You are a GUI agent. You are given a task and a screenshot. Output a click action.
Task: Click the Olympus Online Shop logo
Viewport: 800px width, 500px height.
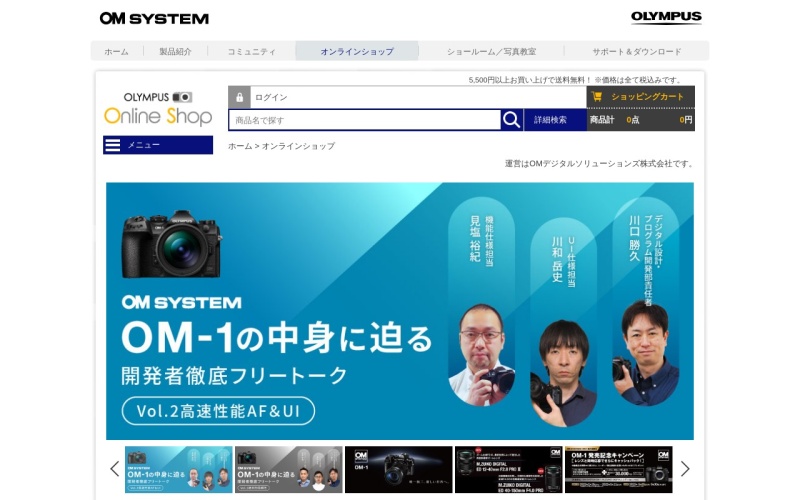pyautogui.click(x=158, y=110)
